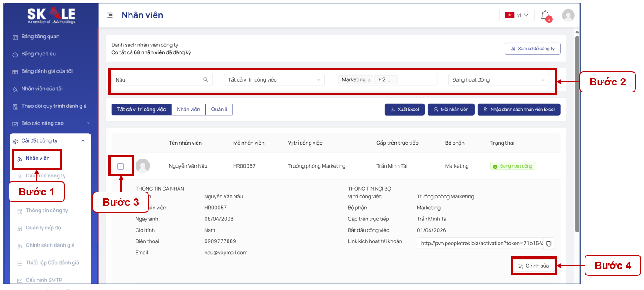The width and height of the screenshot is (644, 290).
Task: Click the search magnifier in name field
Action: pyautogui.click(x=206, y=79)
